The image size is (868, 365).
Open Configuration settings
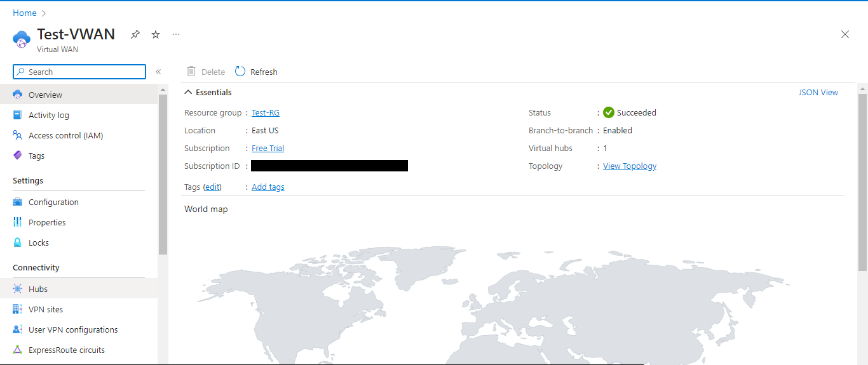click(x=79, y=202)
